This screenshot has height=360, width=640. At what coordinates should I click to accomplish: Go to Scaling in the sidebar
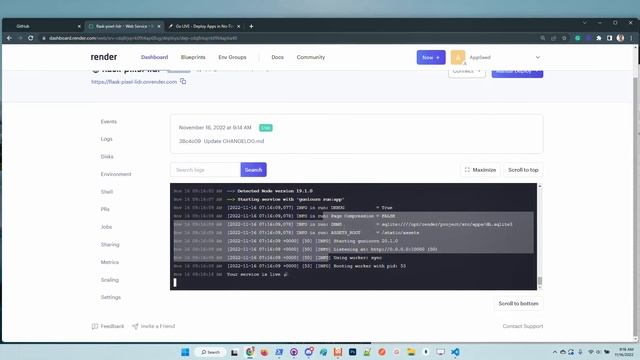tap(110, 280)
